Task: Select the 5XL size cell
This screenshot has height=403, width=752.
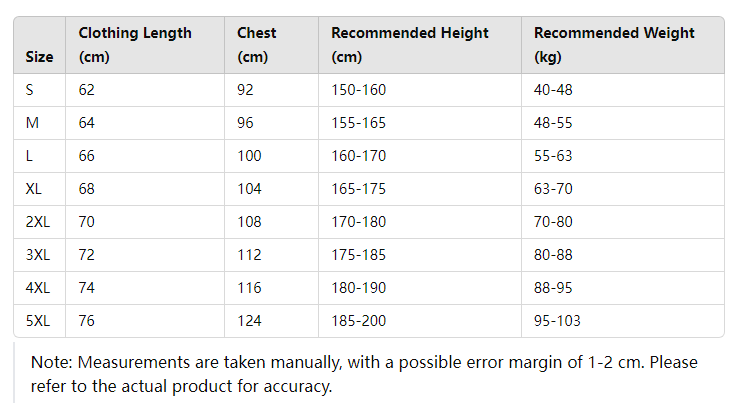Action: pyautogui.click(x=38, y=321)
